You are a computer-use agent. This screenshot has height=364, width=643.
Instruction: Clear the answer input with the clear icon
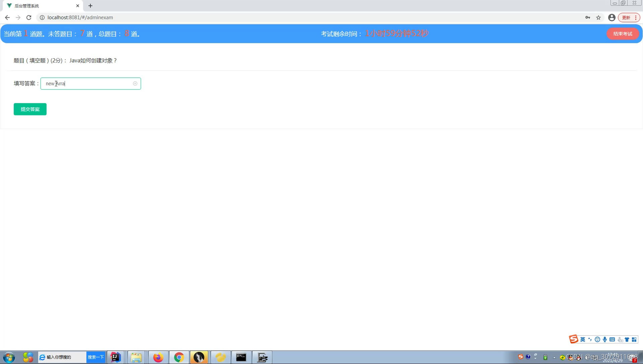tap(135, 84)
